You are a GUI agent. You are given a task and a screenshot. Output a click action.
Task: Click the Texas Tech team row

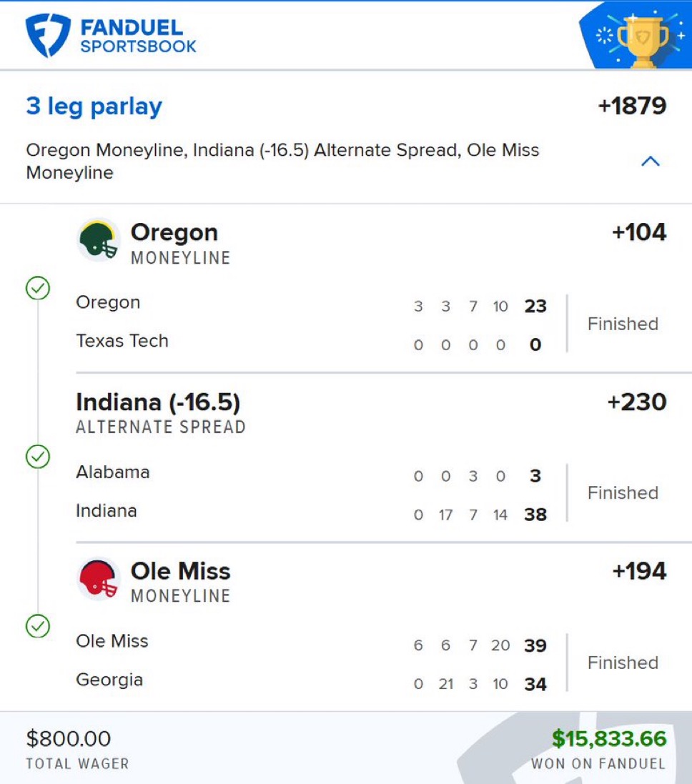[122, 341]
